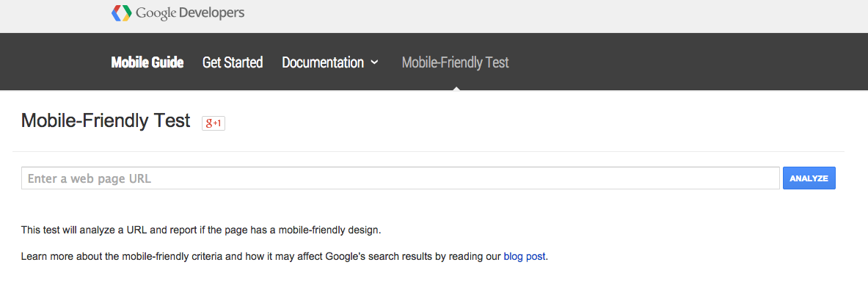This screenshot has height=301, width=868.
Task: Click the red g glyph in Google+ badge
Action: 209,123
